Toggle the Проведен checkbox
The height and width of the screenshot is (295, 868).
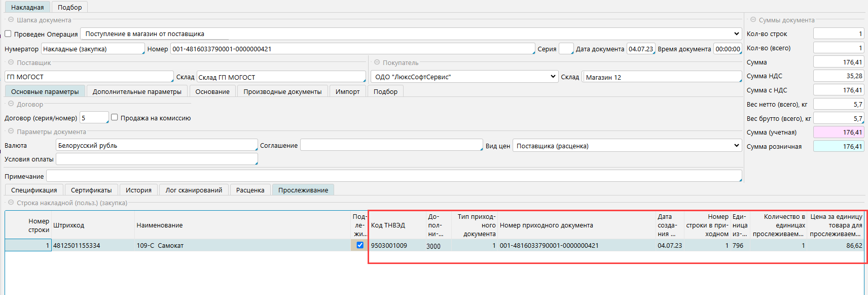pos(8,34)
